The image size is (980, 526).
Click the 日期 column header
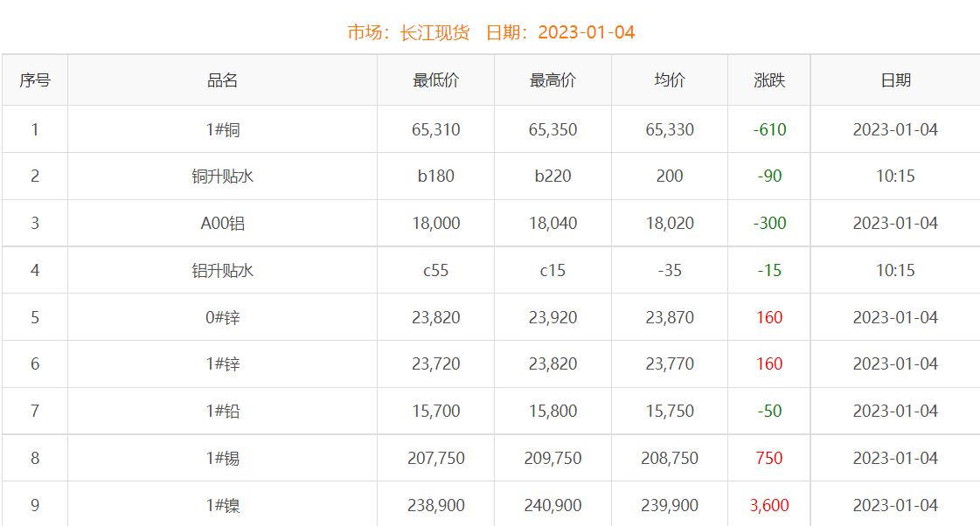[895, 80]
